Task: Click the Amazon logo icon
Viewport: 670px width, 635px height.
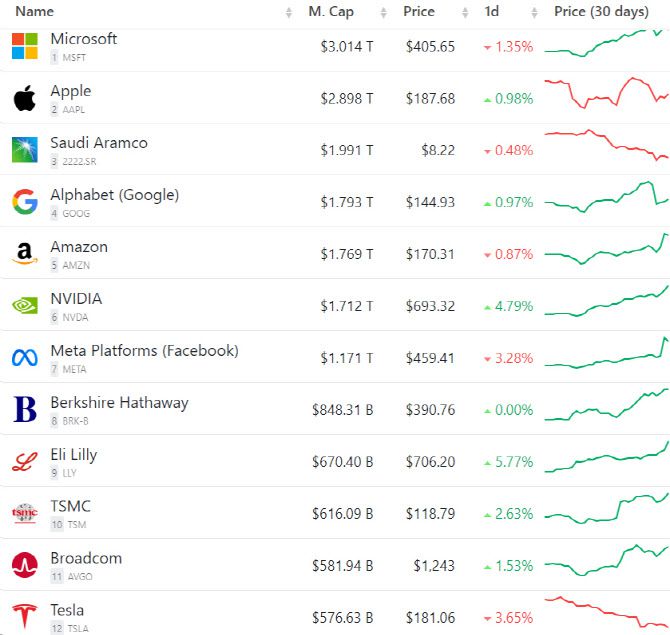Action: (25, 254)
